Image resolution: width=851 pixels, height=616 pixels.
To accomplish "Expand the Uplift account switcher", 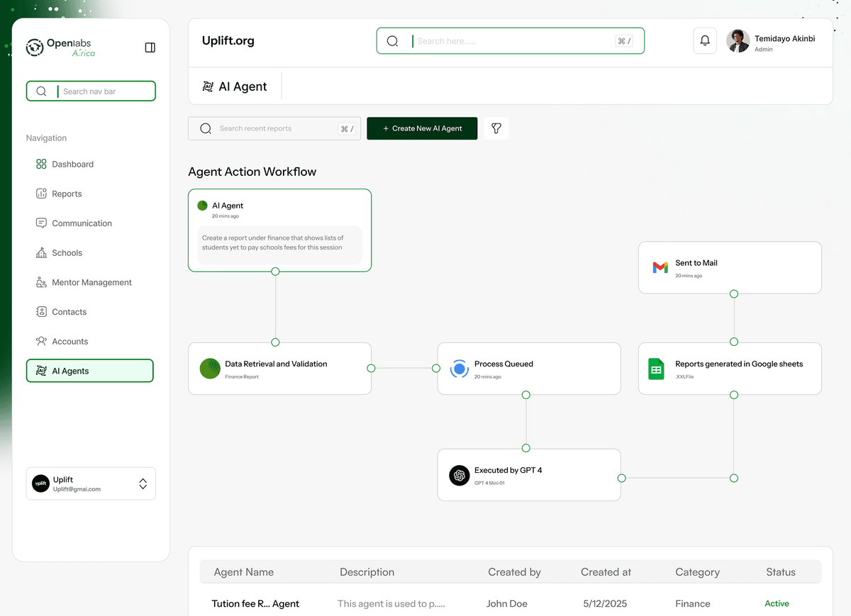I will coord(143,483).
